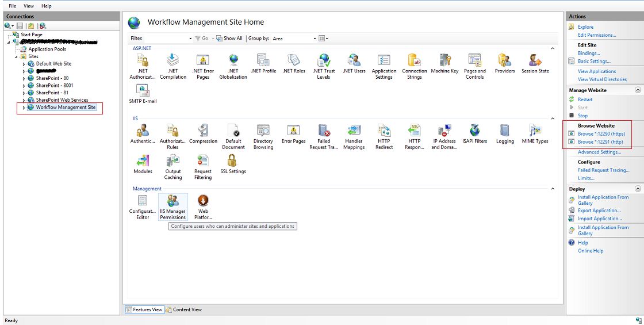Stop the website
The width and height of the screenshot is (644, 325).
(x=583, y=116)
